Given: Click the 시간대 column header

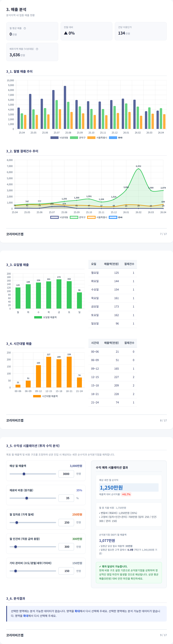Looking at the screenshot, I should pyautogui.click(x=95, y=343).
